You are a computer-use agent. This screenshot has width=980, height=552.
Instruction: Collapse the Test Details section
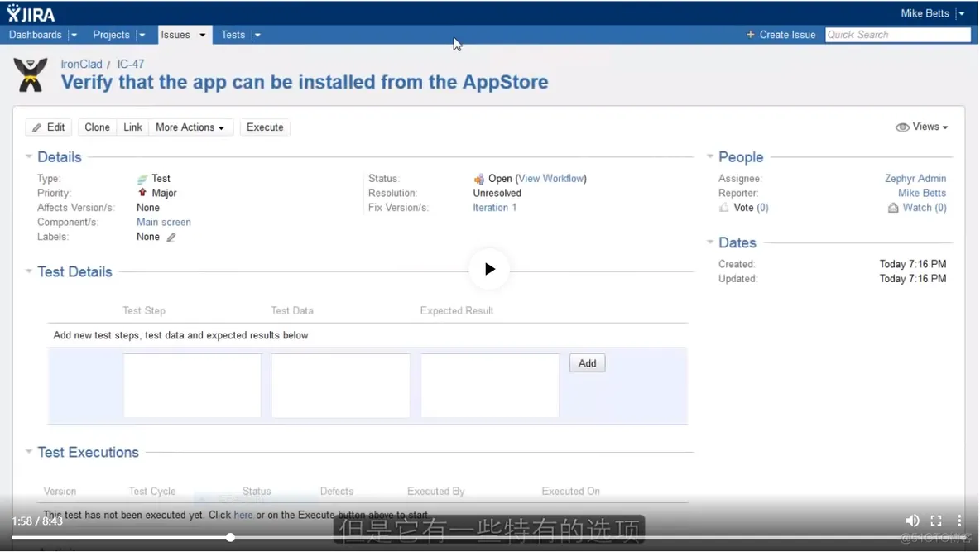[29, 271]
